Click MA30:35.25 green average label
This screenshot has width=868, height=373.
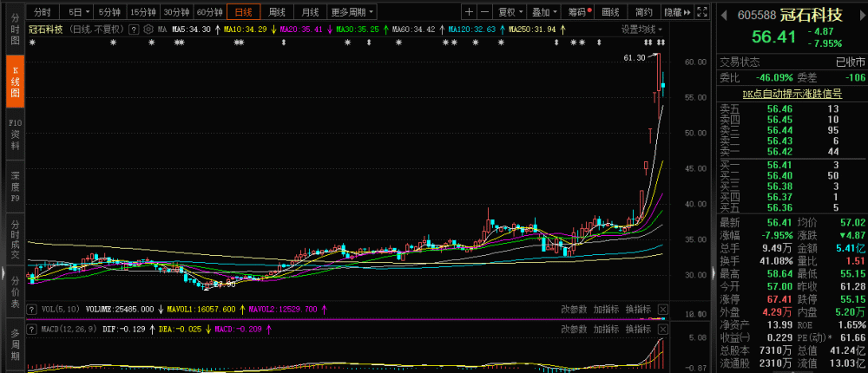[358, 29]
